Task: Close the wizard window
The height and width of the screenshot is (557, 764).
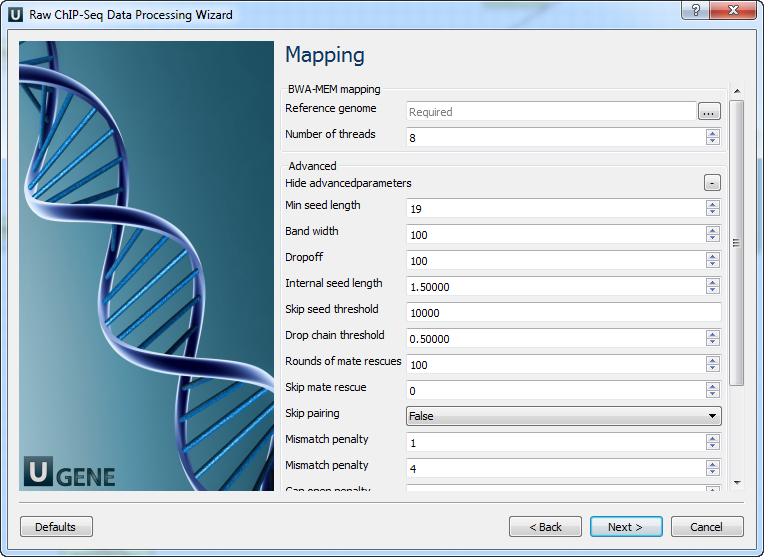Action: click(x=733, y=10)
